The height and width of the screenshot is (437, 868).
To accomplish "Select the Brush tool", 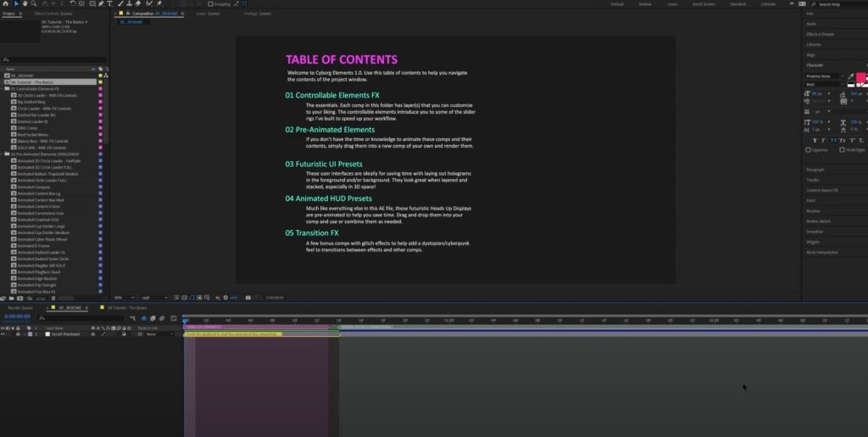I will pyautogui.click(x=120, y=4).
